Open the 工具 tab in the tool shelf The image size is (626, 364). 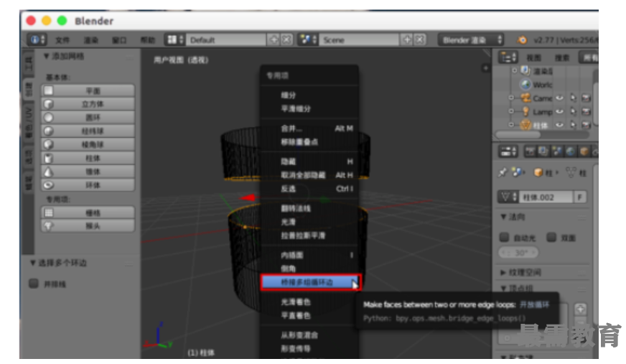[28, 63]
